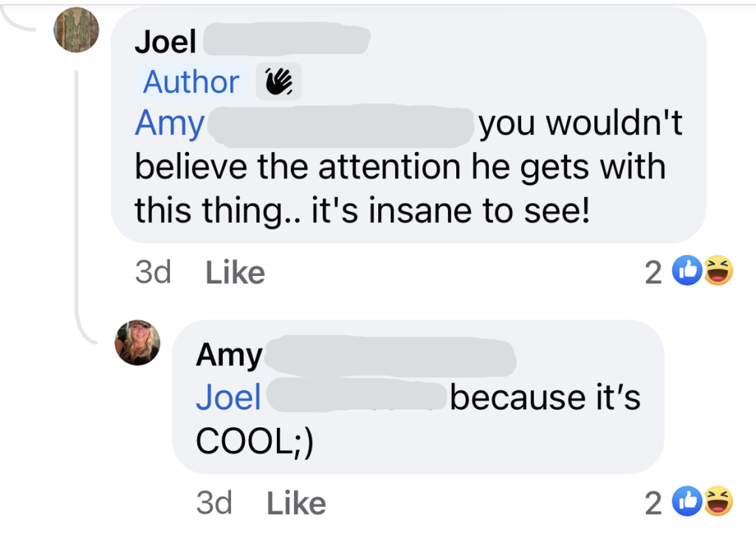The image size is (756, 543).
Task: Like Joel's comment
Action: click(x=235, y=273)
